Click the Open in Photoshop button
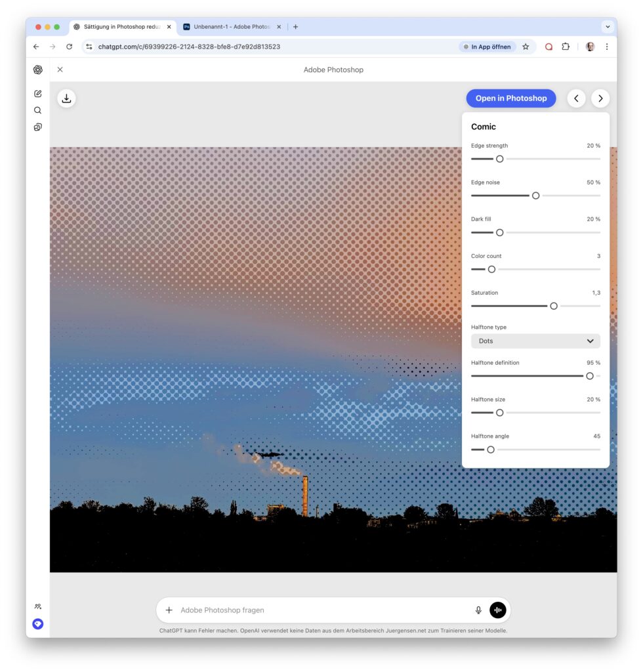Screen dimensions: 643x672 tap(510, 98)
